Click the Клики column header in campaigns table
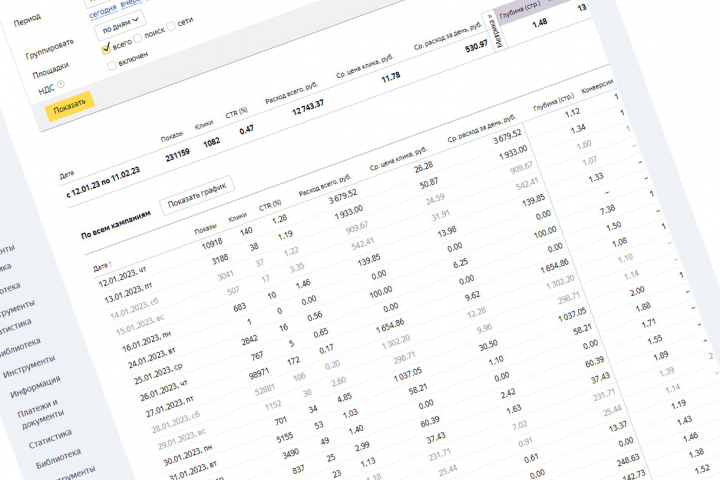720x480 pixels. (238, 217)
